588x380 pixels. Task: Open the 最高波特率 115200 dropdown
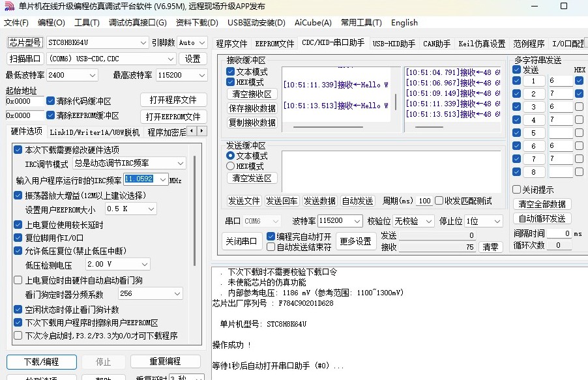tap(201, 76)
